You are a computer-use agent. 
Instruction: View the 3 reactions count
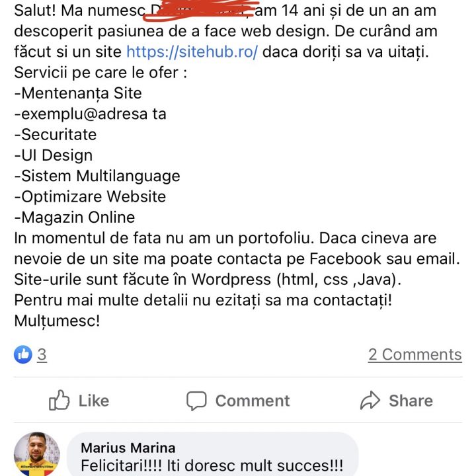pos(42,354)
